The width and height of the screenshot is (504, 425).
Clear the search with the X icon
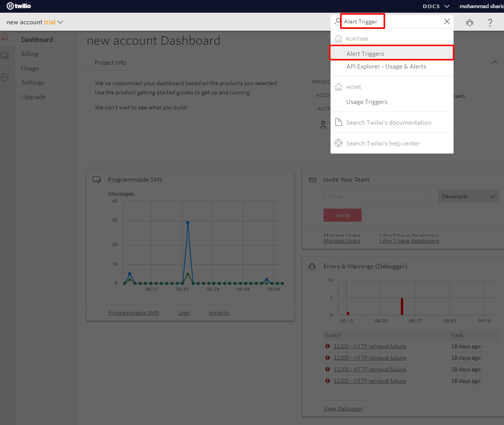[447, 22]
